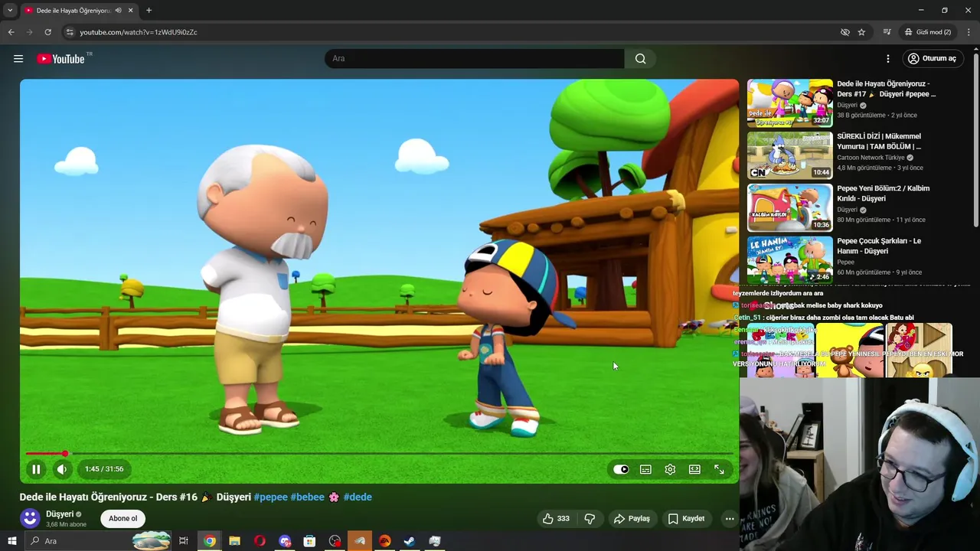Turn on subtitles in video player
Screen dimensions: 980x551
click(645, 469)
